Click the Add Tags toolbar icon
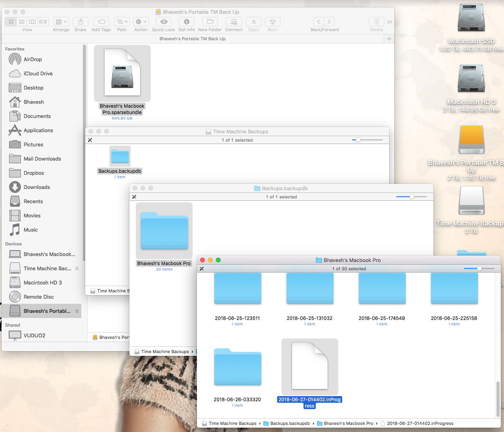The image size is (504, 432). [x=101, y=22]
